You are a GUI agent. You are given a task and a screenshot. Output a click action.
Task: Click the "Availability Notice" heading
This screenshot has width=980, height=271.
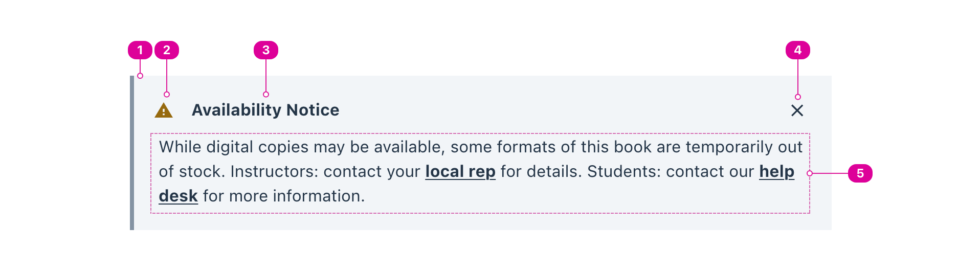265,110
